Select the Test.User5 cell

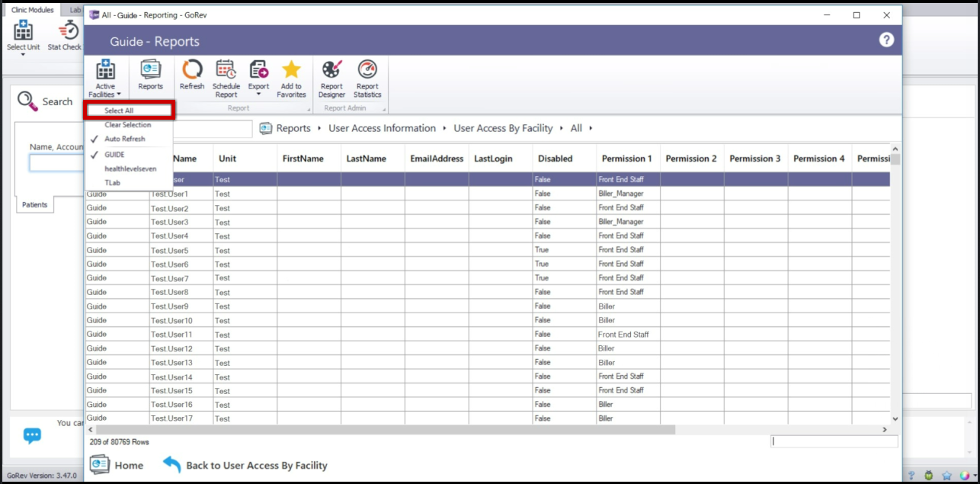tap(181, 251)
